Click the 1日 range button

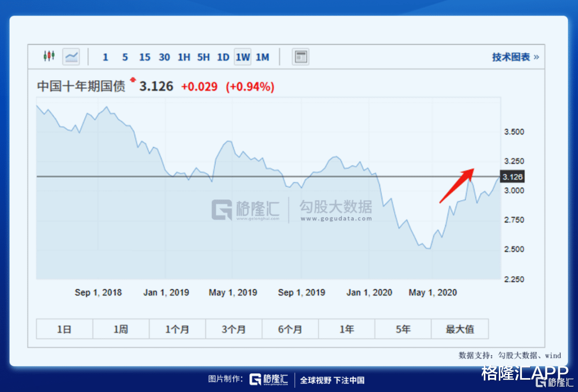click(x=64, y=329)
